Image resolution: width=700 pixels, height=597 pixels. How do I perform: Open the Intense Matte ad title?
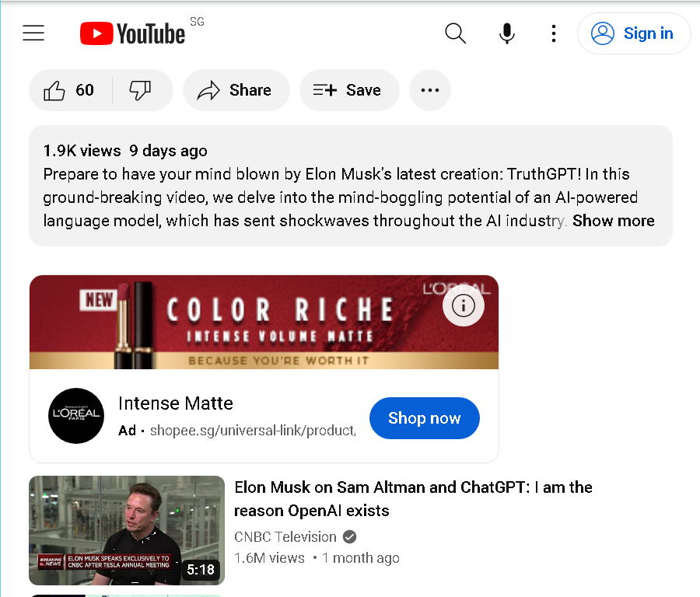tap(176, 403)
